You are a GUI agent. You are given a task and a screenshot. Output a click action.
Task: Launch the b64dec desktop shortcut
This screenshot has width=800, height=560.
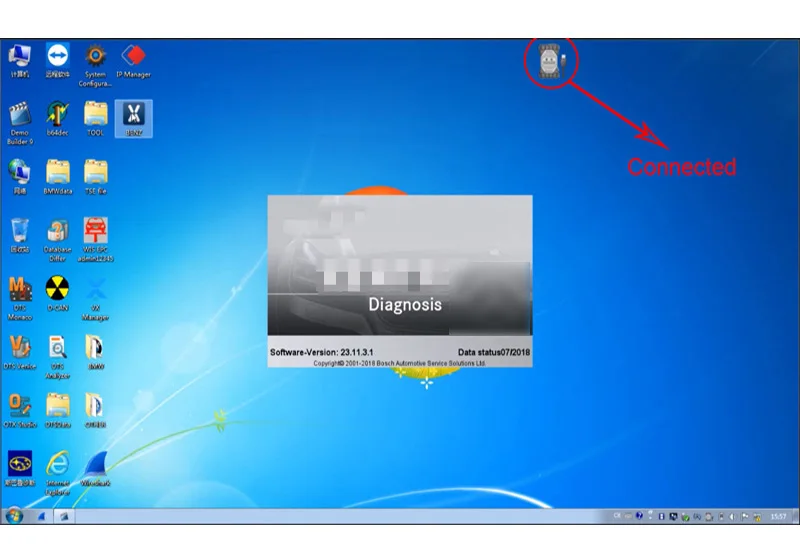click(x=58, y=118)
